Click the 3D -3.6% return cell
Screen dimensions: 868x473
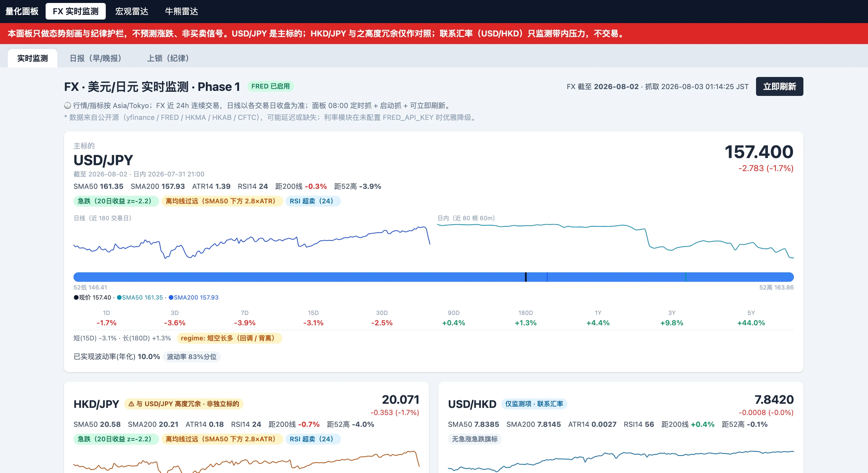(174, 318)
